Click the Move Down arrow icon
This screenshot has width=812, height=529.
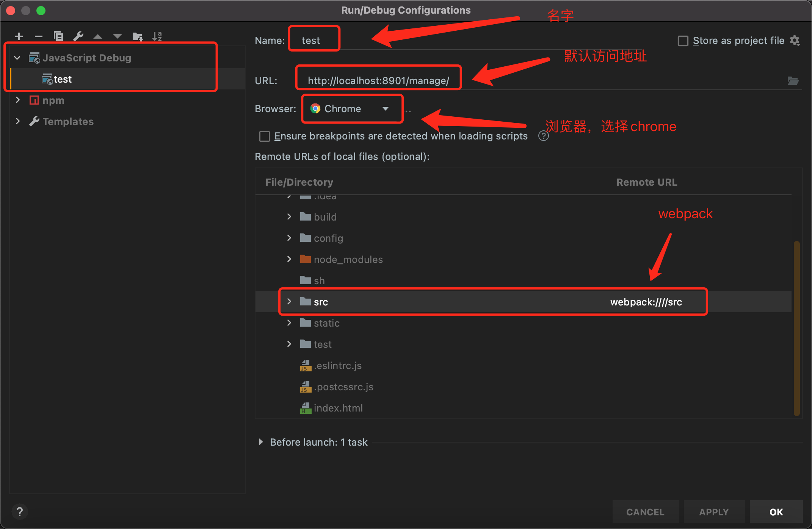click(x=118, y=37)
